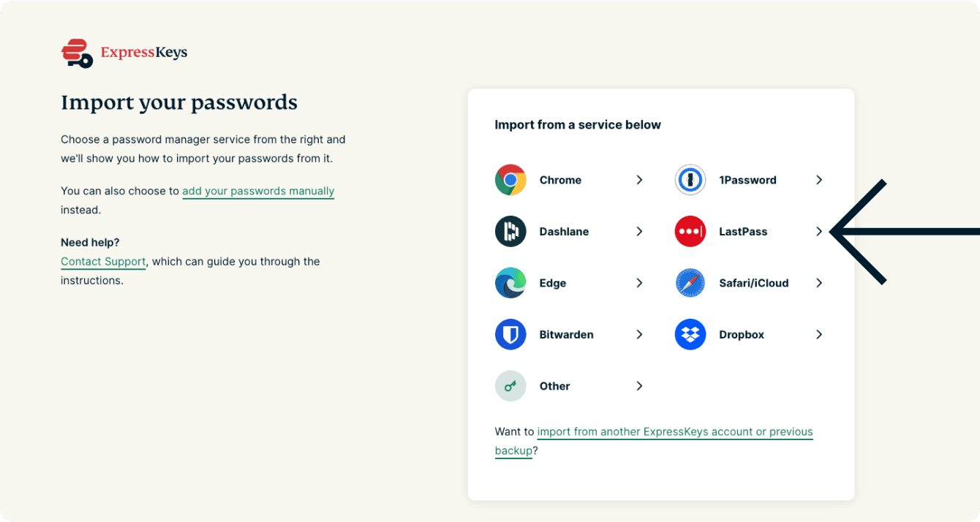Click the Microsoft Edge icon
This screenshot has height=522, width=980.
click(510, 283)
